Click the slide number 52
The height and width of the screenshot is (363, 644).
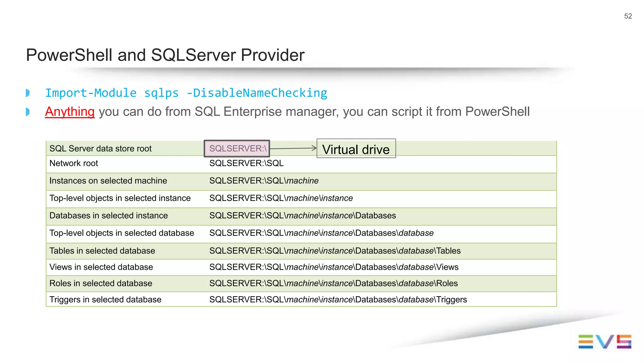[628, 16]
